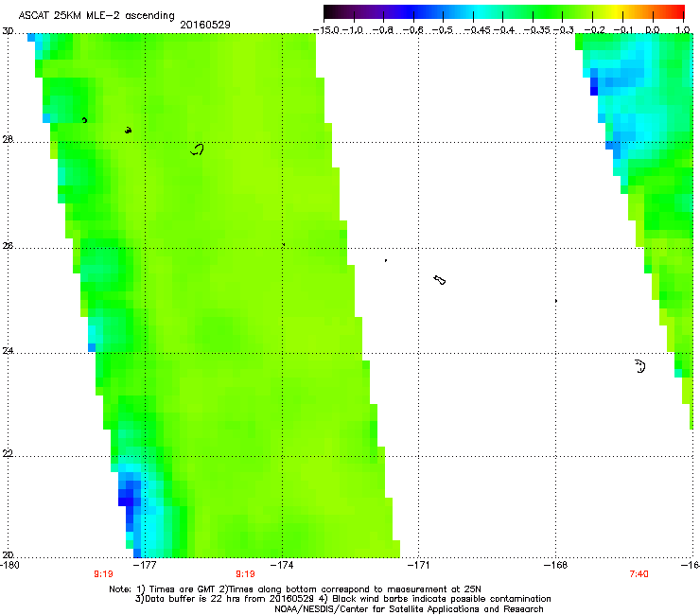Click the latitude label 22
This screenshot has height=615, width=700.
(x=8, y=454)
